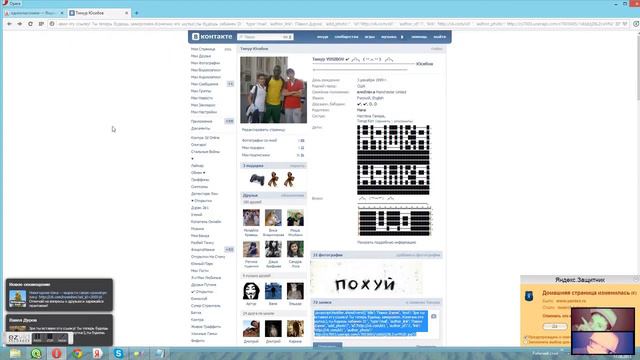Open 'музыка' in the VK header

tap(389, 37)
